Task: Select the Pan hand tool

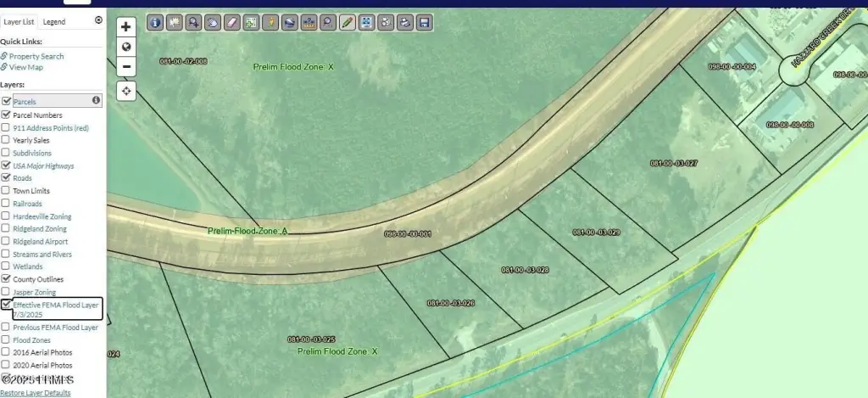Action: coord(212,23)
